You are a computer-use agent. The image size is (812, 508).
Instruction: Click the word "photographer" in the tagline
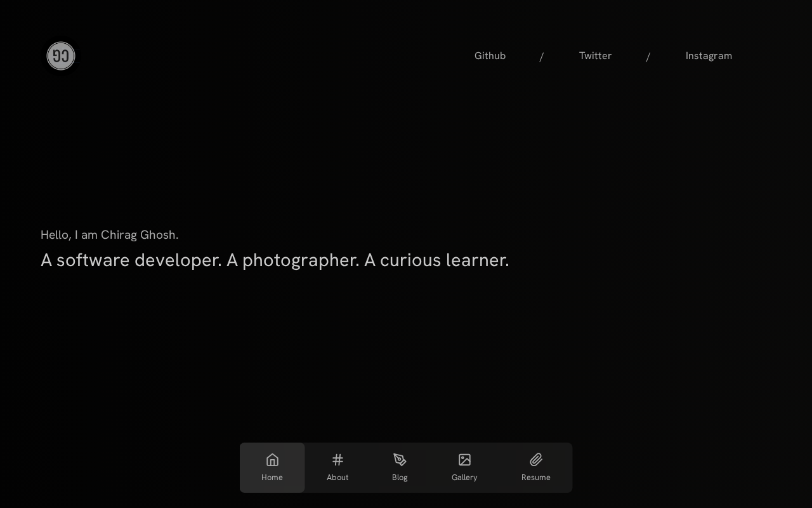click(x=300, y=260)
